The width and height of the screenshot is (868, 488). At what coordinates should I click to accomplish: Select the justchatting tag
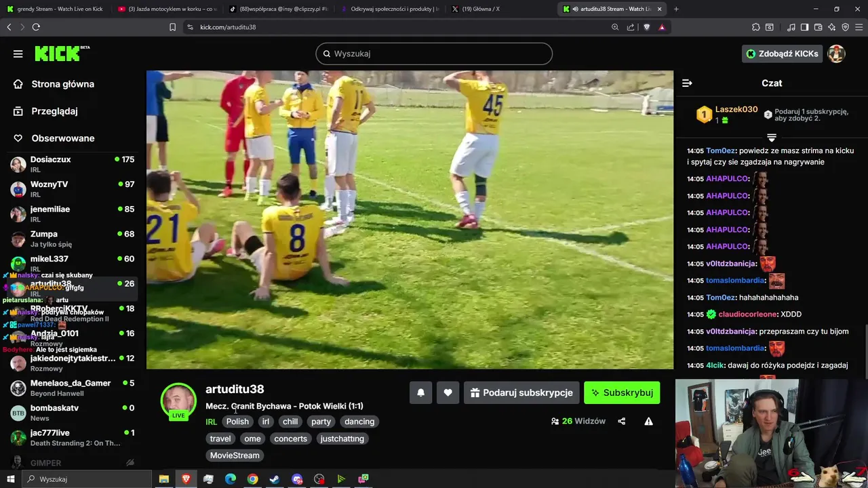coord(342,439)
